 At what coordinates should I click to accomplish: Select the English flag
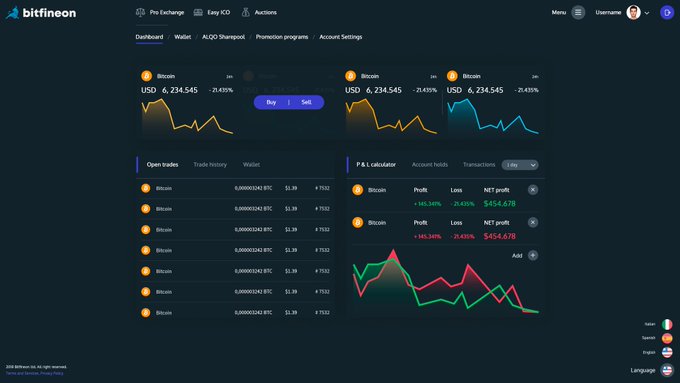tap(667, 352)
